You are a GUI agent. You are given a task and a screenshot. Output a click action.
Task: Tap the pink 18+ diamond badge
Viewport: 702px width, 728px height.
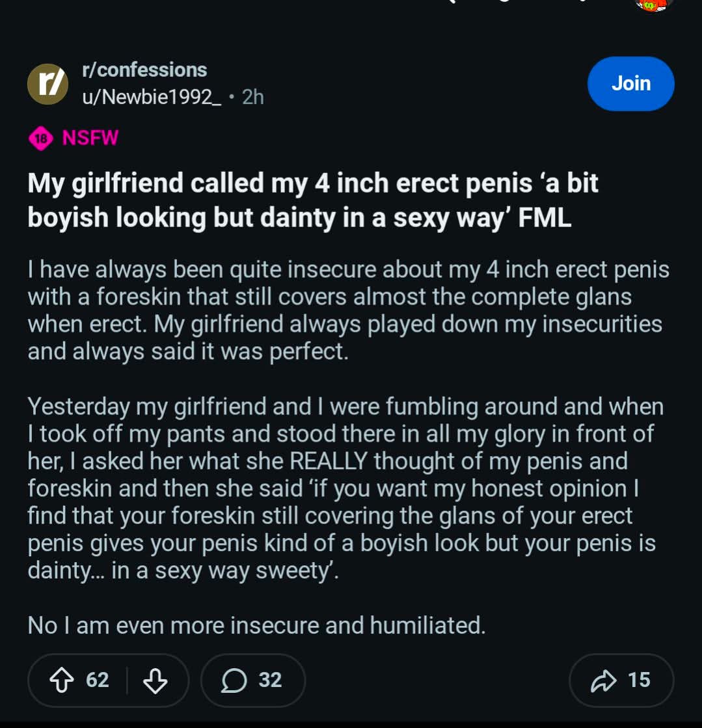coord(40,138)
